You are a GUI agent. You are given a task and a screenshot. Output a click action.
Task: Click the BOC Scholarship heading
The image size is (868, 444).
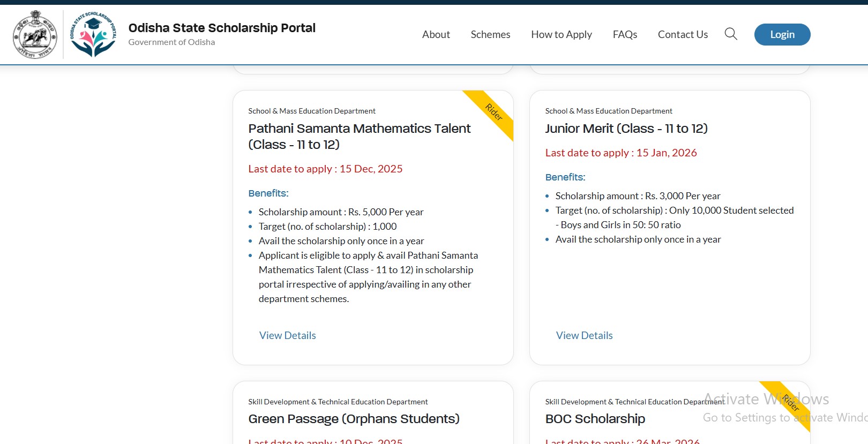click(595, 419)
